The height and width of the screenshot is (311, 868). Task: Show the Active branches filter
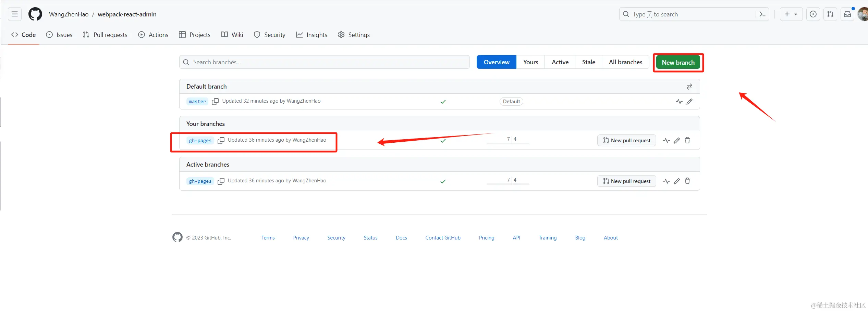tap(560, 62)
